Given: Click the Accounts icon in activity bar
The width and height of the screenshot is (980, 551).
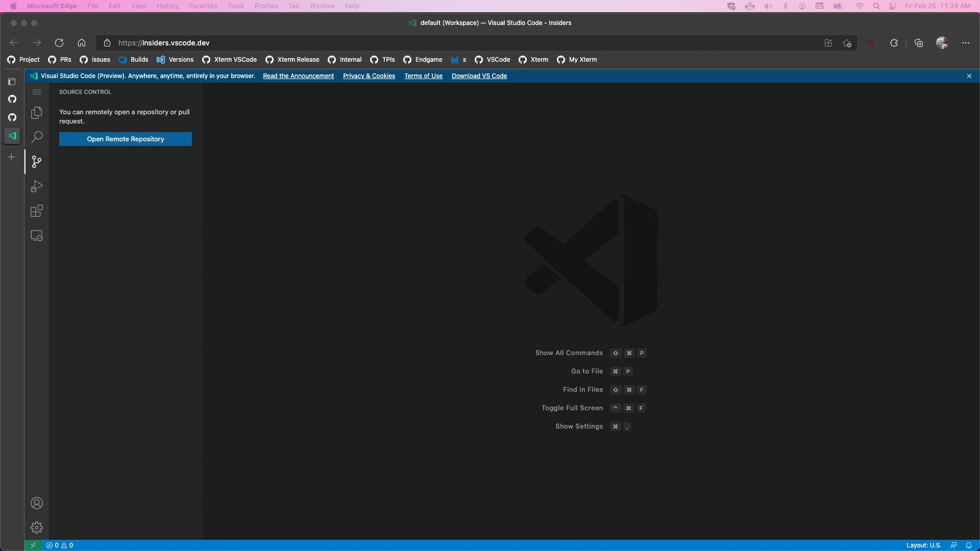Looking at the screenshot, I should click(x=37, y=503).
